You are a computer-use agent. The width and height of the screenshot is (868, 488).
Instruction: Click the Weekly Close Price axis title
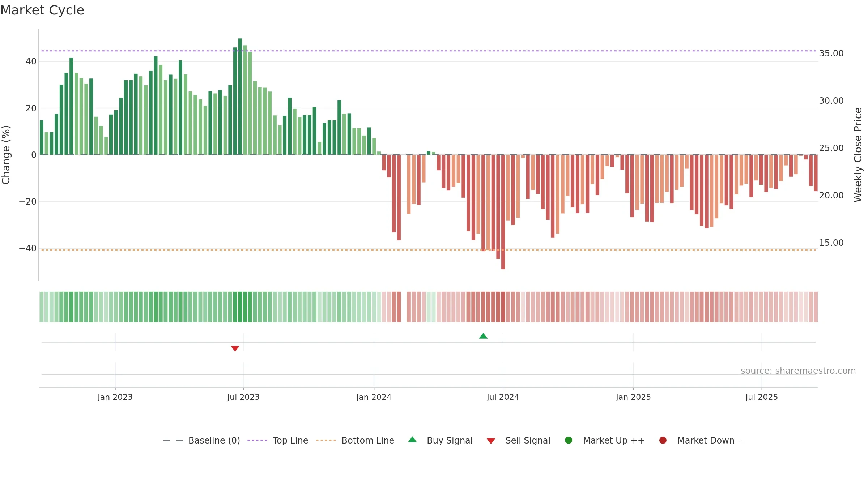point(858,155)
